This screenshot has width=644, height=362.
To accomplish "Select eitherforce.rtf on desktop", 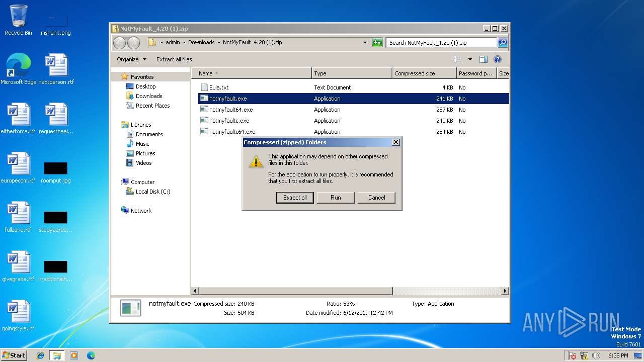I will click(x=18, y=119).
